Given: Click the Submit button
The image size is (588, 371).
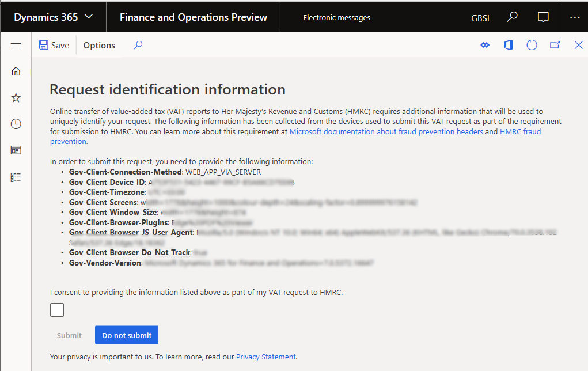Looking at the screenshot, I should (x=69, y=335).
